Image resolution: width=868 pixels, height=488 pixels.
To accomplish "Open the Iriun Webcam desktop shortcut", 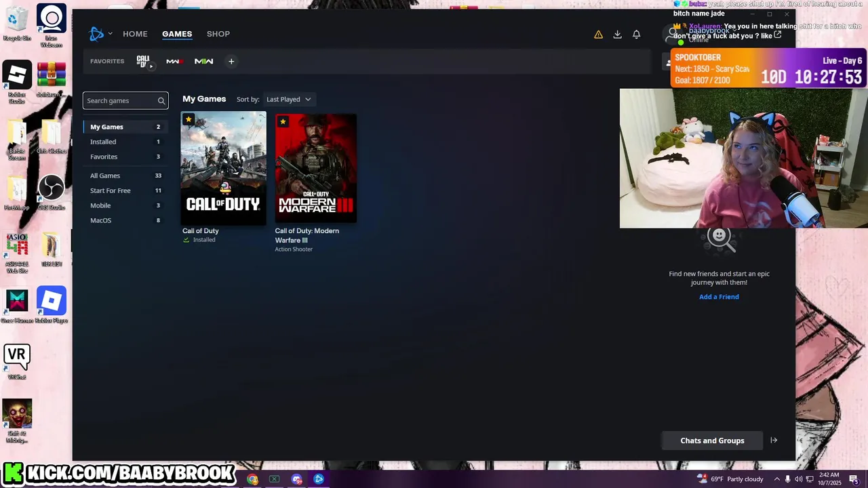I will 51,26.
